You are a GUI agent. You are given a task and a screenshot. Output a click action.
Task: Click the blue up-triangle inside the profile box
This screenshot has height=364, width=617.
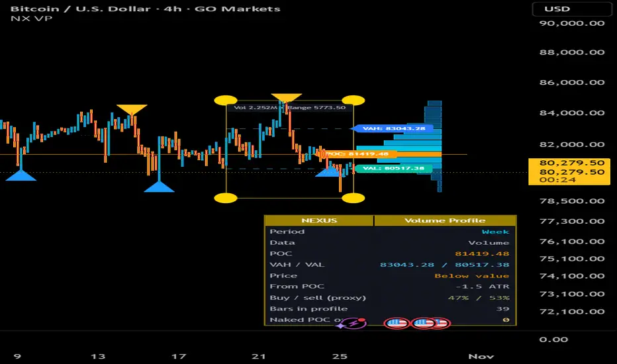(328, 172)
